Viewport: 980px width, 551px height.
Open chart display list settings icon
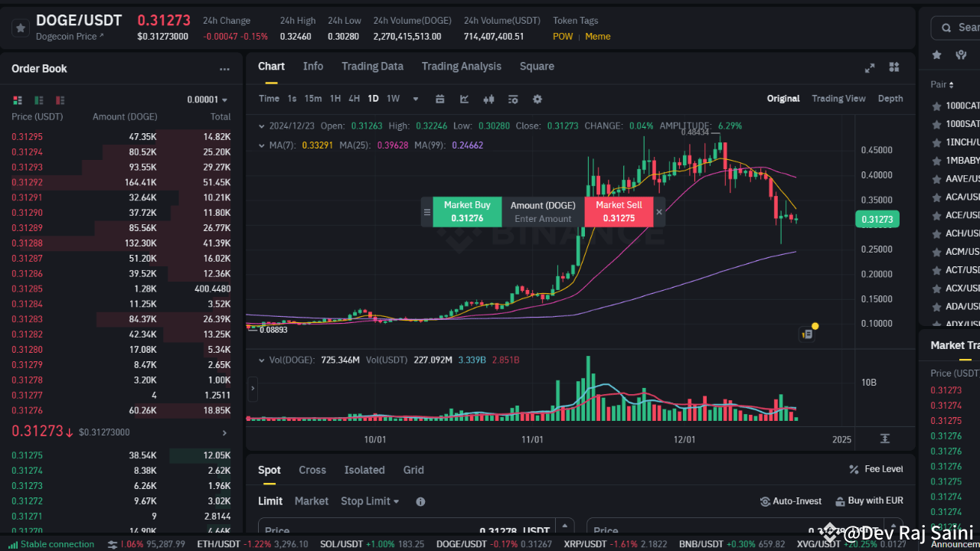point(513,99)
